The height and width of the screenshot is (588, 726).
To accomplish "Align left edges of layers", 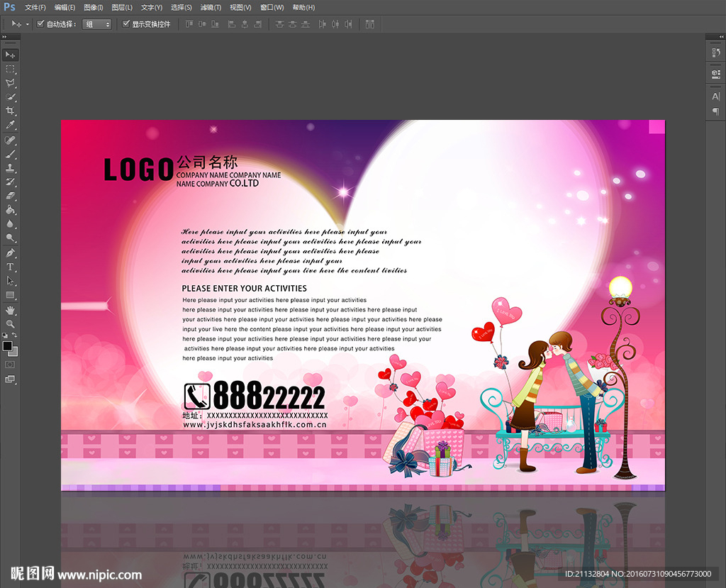I will point(232,23).
